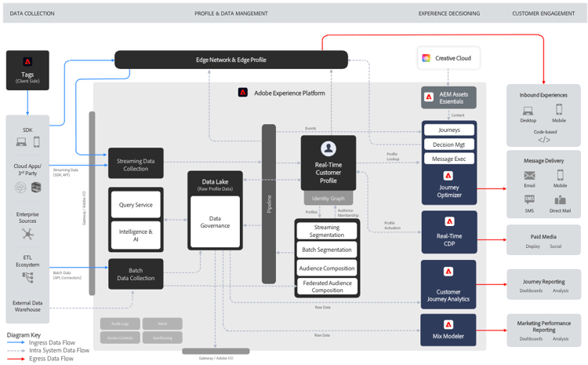Click the Data Governance box

coord(215,222)
